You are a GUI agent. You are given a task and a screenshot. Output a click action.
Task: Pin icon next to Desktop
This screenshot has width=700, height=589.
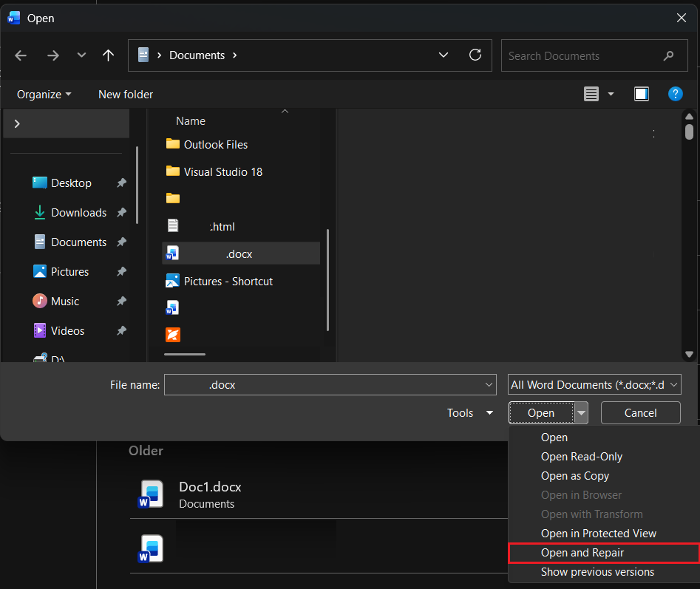tap(121, 183)
